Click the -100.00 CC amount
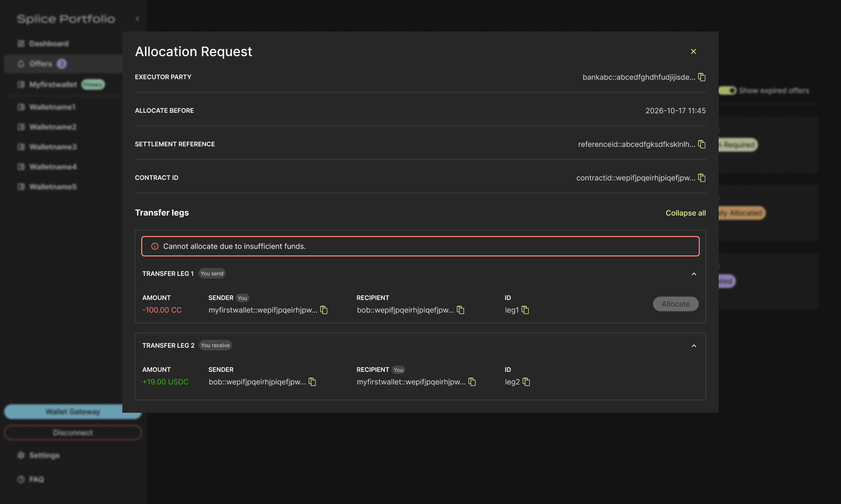Image resolution: width=841 pixels, height=504 pixels. point(162,310)
